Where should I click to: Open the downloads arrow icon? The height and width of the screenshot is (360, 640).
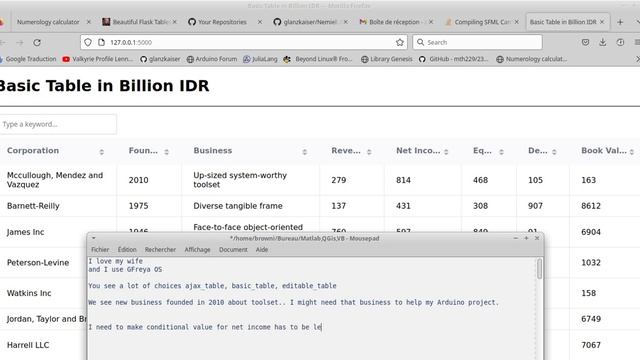(602, 42)
